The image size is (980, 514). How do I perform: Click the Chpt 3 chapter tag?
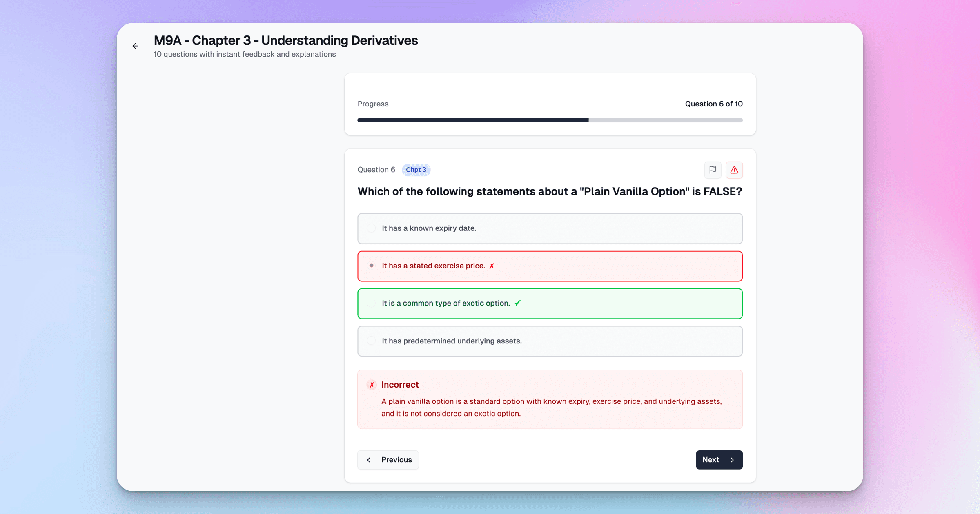pyautogui.click(x=416, y=170)
